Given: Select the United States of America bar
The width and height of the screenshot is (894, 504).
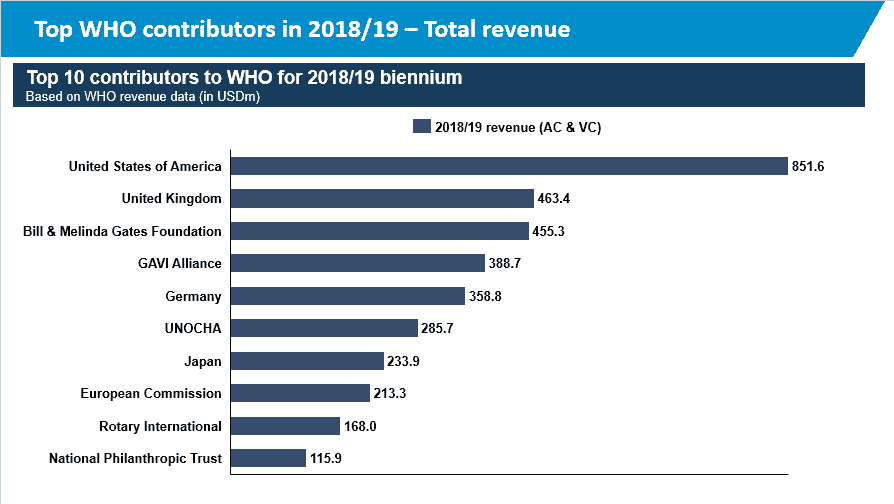Looking at the screenshot, I should tap(509, 166).
